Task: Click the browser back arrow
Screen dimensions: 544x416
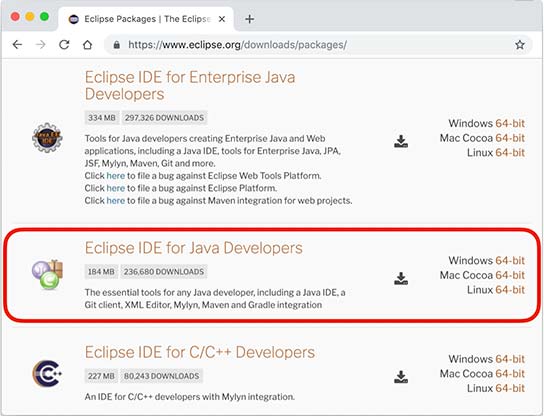Action: (17, 45)
